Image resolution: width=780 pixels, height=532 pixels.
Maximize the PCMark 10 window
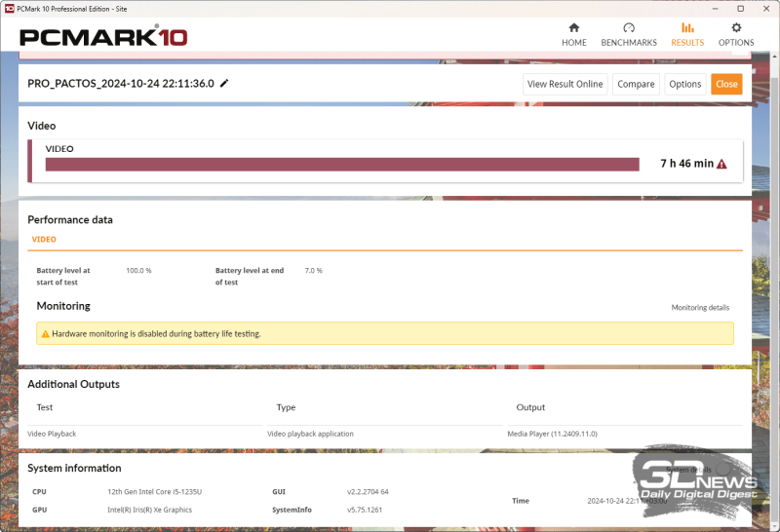click(740, 9)
